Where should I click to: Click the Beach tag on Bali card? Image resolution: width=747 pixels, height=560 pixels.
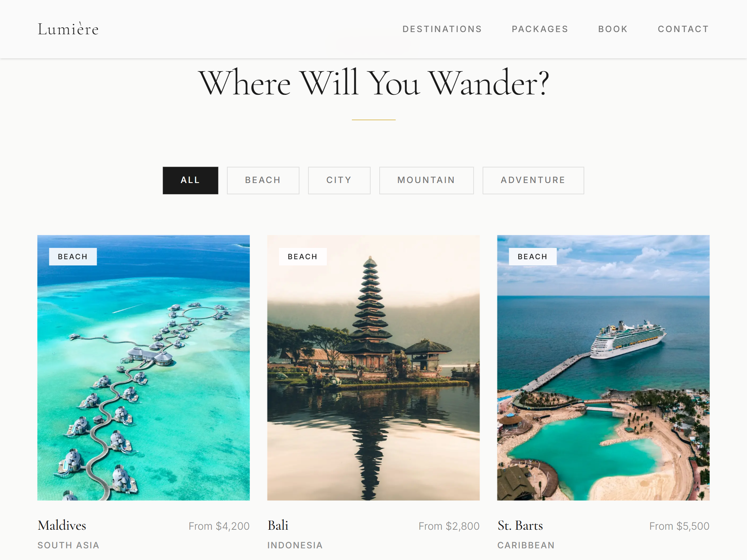303,257
